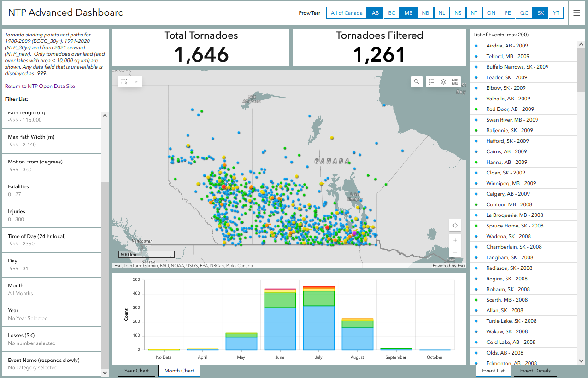
Task: Expand the Injuries filter
Action: tap(52, 215)
